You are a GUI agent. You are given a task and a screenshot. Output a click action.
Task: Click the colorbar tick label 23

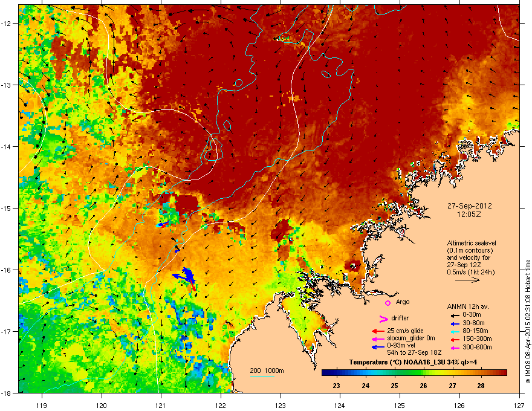pyautogui.click(x=336, y=386)
